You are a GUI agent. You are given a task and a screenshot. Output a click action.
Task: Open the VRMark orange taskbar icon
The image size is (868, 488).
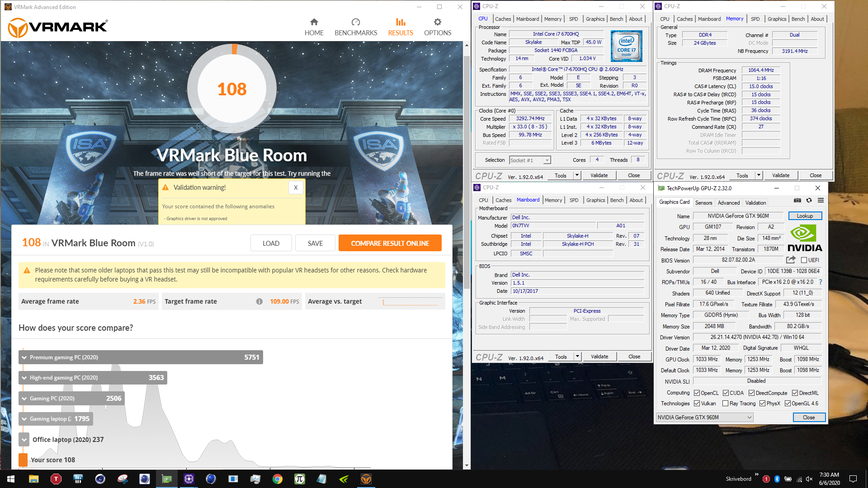point(366,479)
